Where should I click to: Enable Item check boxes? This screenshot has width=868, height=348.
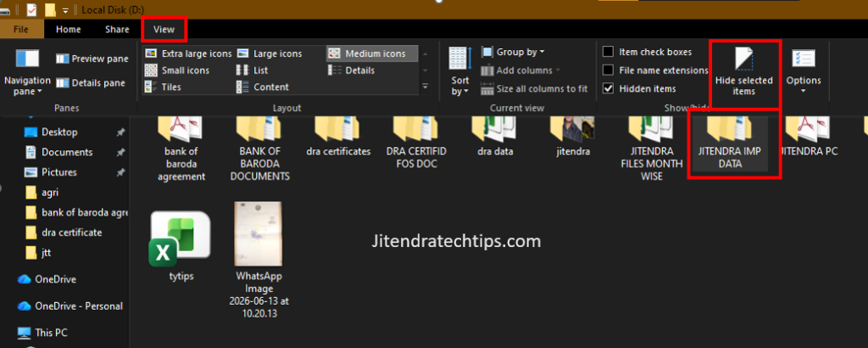click(x=609, y=52)
